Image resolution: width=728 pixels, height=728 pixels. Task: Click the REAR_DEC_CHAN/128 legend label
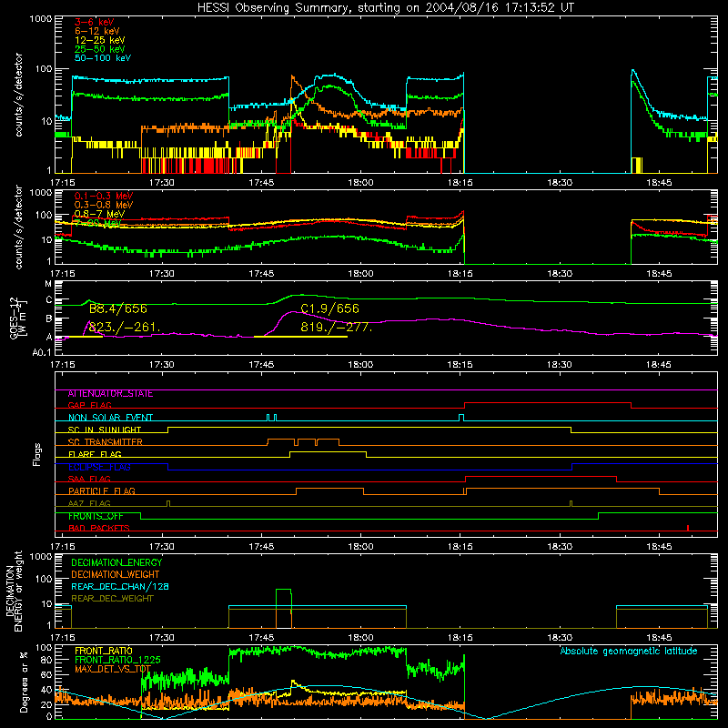pyautogui.click(x=120, y=587)
